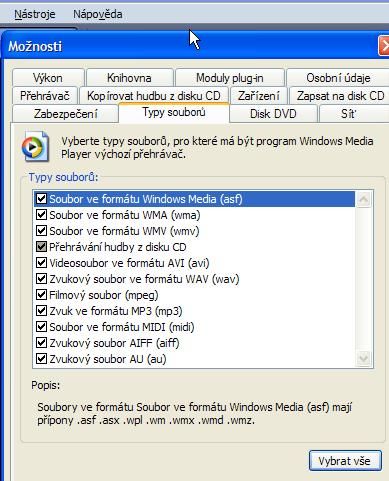389x481 pixels.
Task: Uncheck the MP3 (mp3) checkbox
Action: pyautogui.click(x=41, y=311)
